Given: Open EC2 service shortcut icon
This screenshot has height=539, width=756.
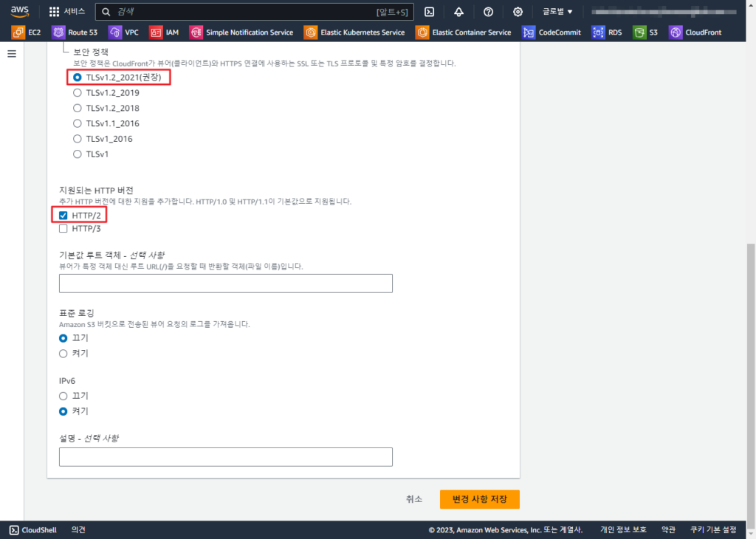Looking at the screenshot, I should [18, 32].
